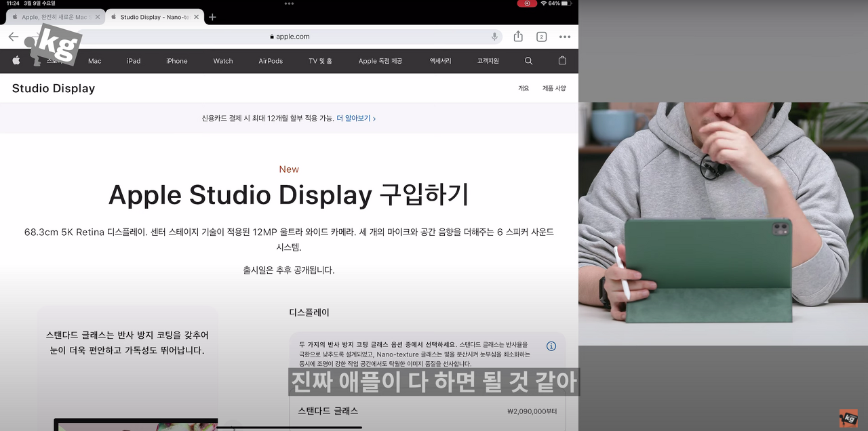Tap the microphone icon in address bar
Screen dimensions: 868x431
click(494, 37)
